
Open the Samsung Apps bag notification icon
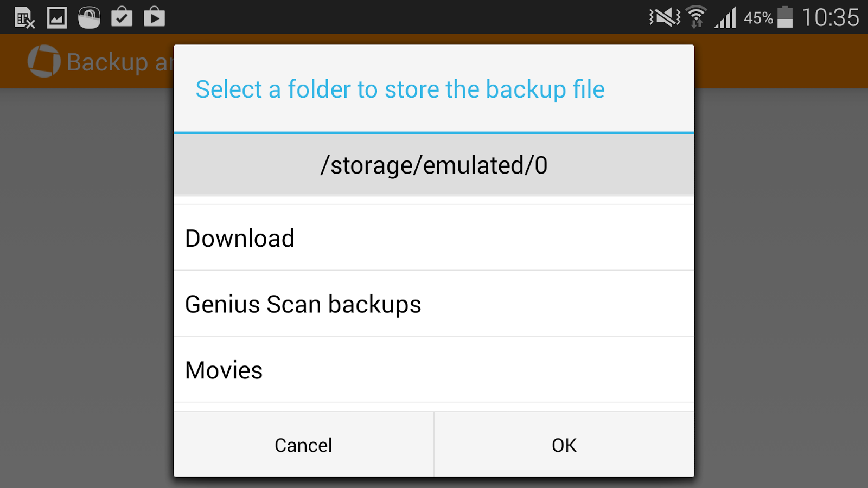tap(90, 17)
